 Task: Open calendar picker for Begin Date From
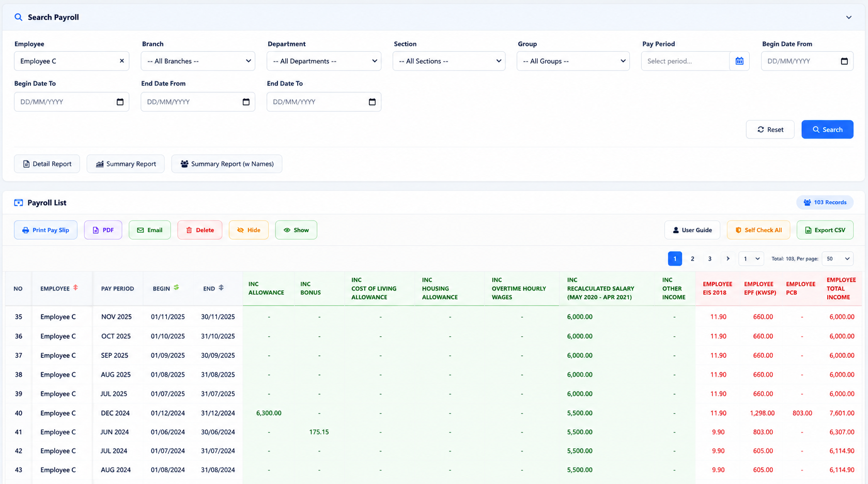click(844, 61)
